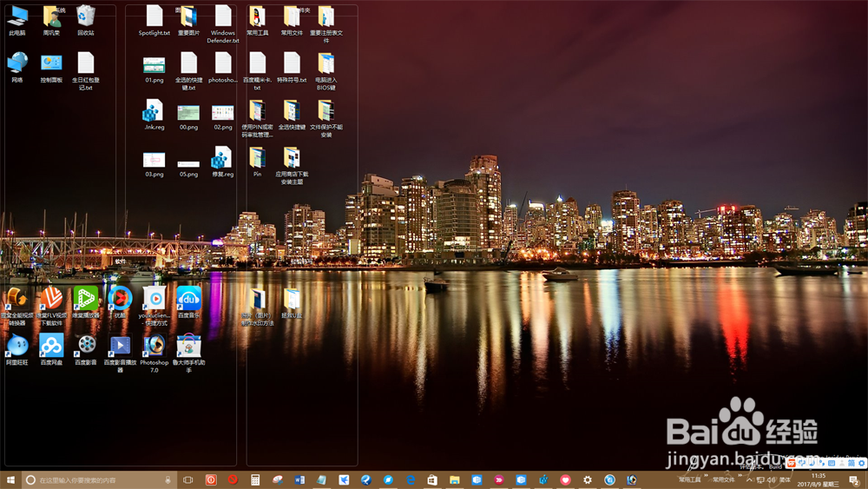Launch the 百度音乐 shortcut
The width and height of the screenshot is (868, 489).
188,302
